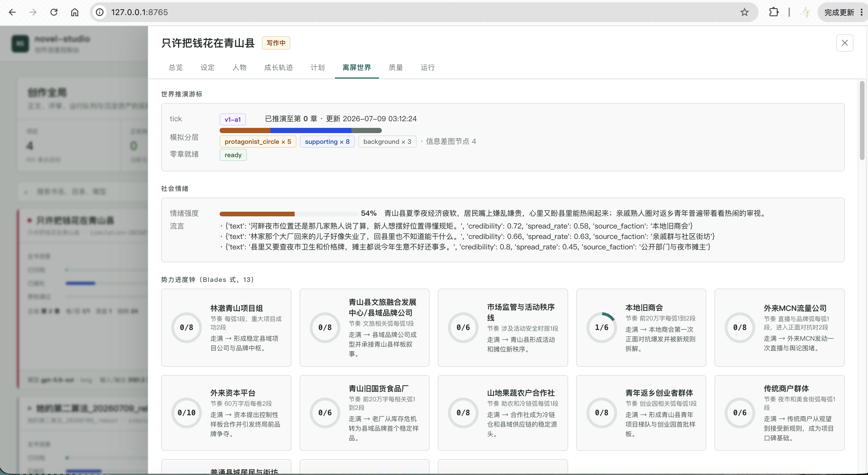Click the rumor line about 查夜市卫生和价格牌
Screen dimensions: 868x475
(x=465, y=247)
